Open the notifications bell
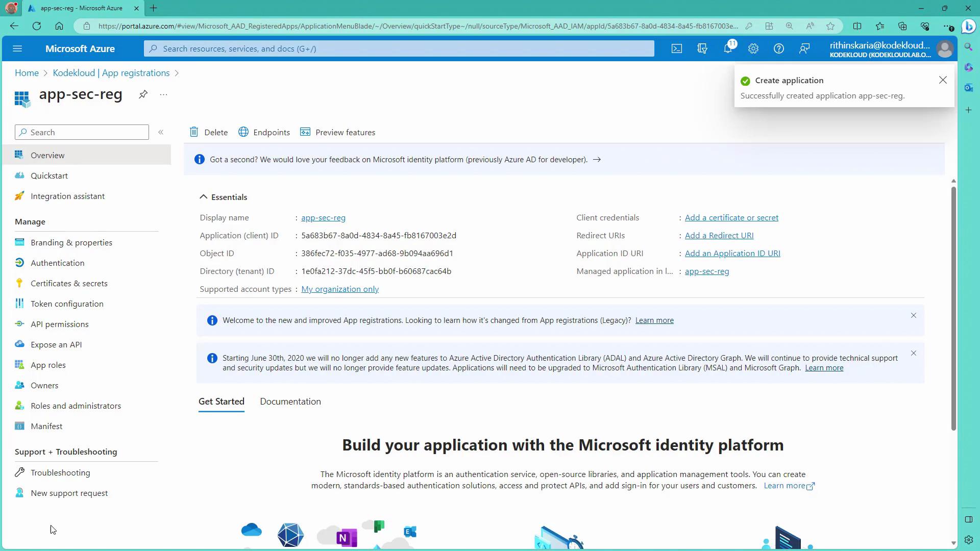Viewport: 980px width, 551px height. [x=728, y=48]
